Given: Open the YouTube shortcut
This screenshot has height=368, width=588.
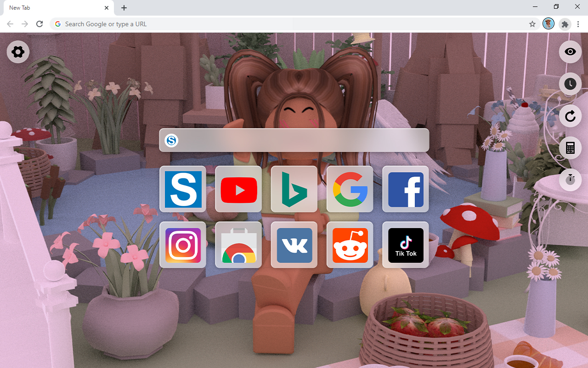Looking at the screenshot, I should (x=238, y=189).
